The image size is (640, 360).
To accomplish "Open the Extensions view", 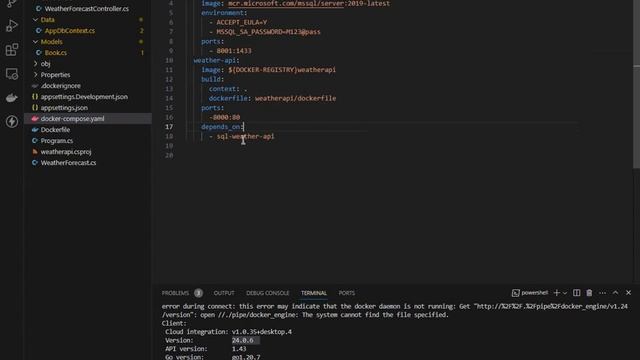I will pos(11,50).
